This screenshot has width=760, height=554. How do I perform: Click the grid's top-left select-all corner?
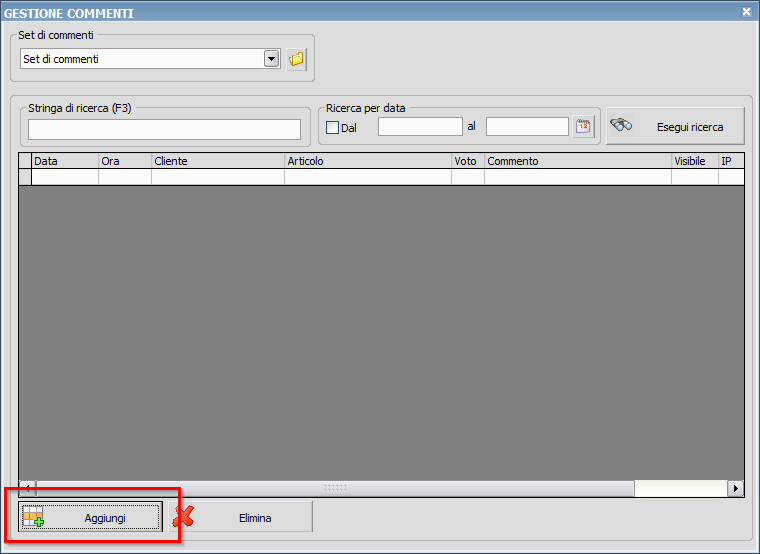point(25,161)
